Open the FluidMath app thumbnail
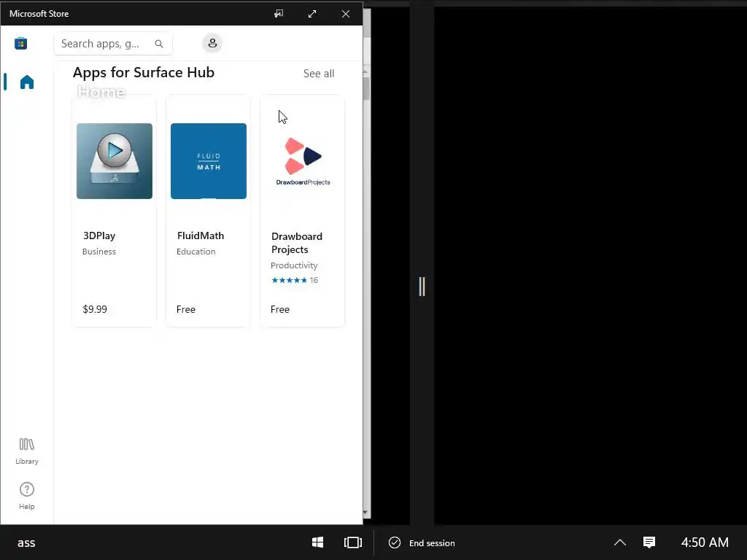This screenshot has height=560, width=747. [x=209, y=161]
